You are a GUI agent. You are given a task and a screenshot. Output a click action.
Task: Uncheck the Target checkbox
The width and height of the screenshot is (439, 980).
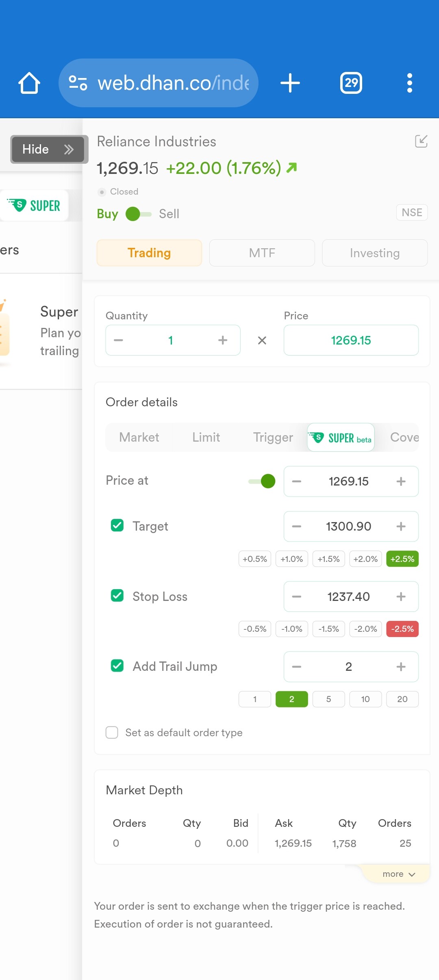coord(117,525)
